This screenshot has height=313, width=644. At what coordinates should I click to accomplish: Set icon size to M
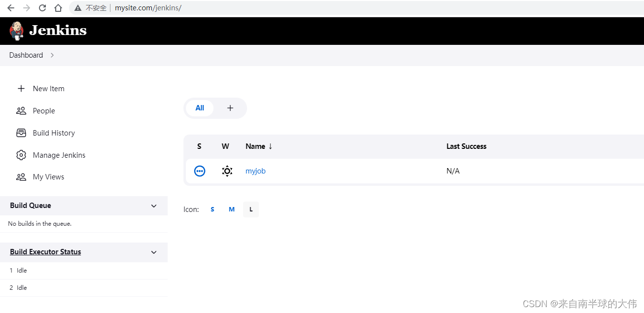(232, 209)
